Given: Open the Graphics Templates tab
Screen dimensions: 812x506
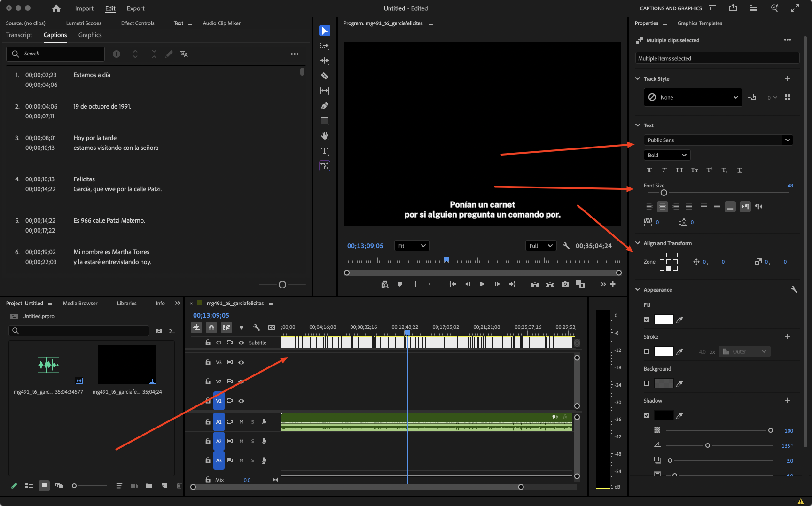Looking at the screenshot, I should point(699,23).
